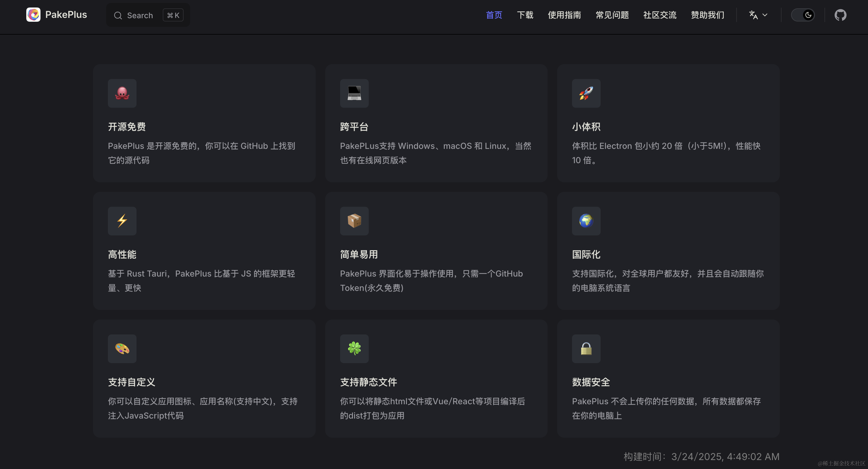Open the 赞助我们 navigation link
Screen dimensions: 868x469
point(707,15)
